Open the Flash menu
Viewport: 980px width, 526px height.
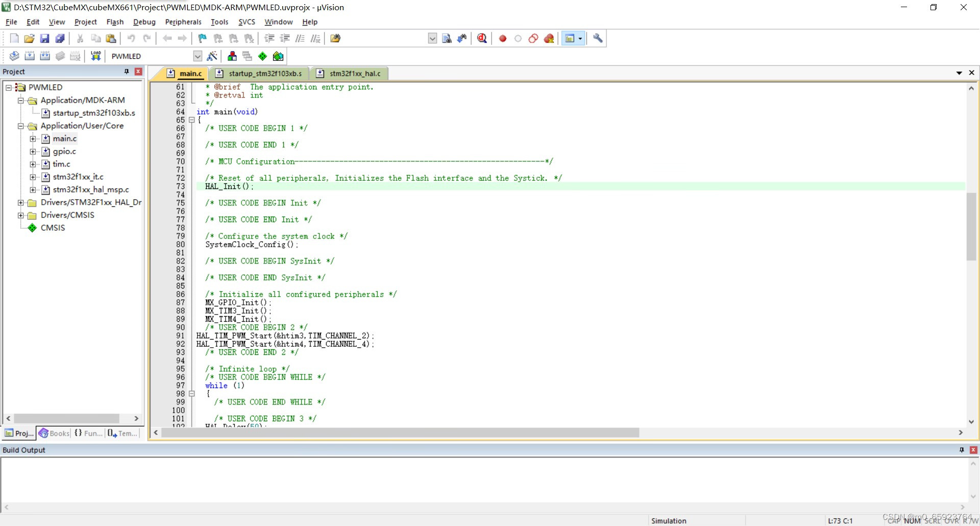coord(115,22)
